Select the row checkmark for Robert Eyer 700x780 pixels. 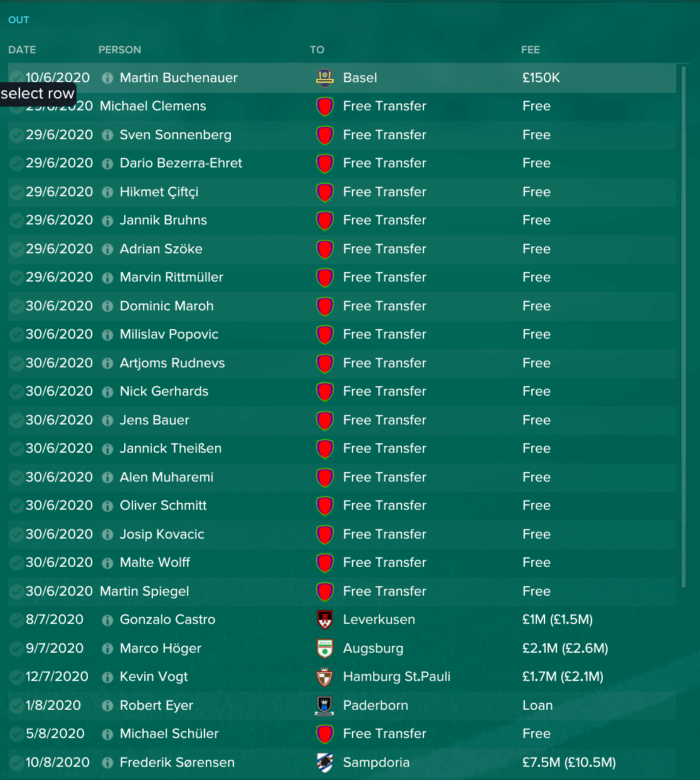[x=16, y=705]
